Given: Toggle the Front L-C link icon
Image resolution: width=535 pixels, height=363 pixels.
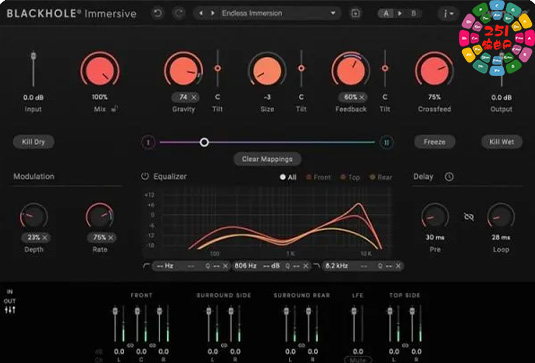Looking at the screenshot, I should coord(130,345).
